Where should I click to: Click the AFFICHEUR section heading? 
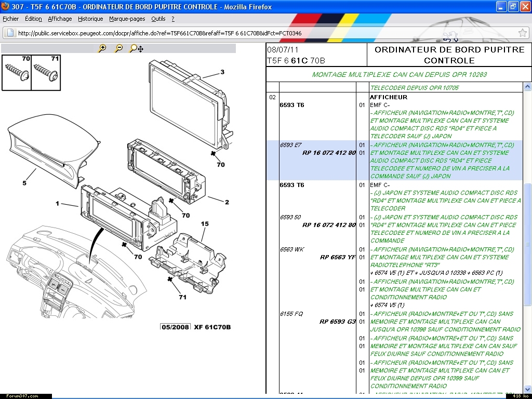click(389, 97)
